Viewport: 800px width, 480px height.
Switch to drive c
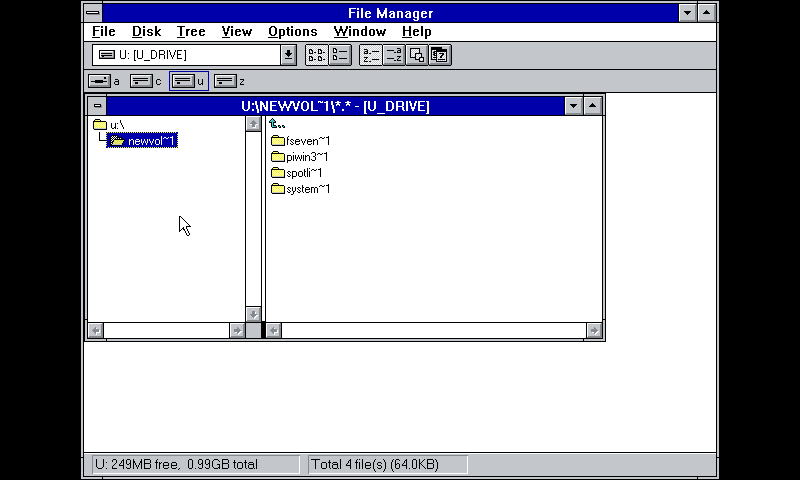145,81
